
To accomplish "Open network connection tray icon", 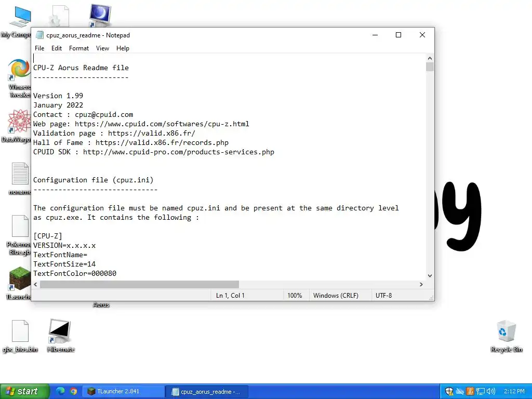I will [x=480, y=391].
